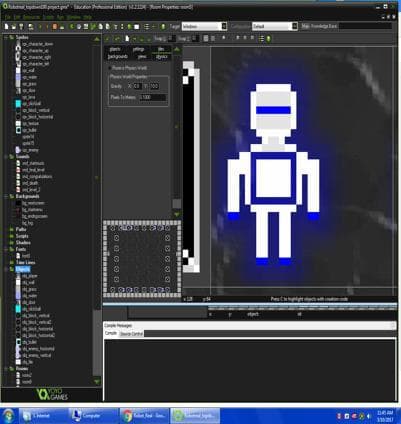
Task: Click the Knowledge Base search field
Action: click(365, 26)
